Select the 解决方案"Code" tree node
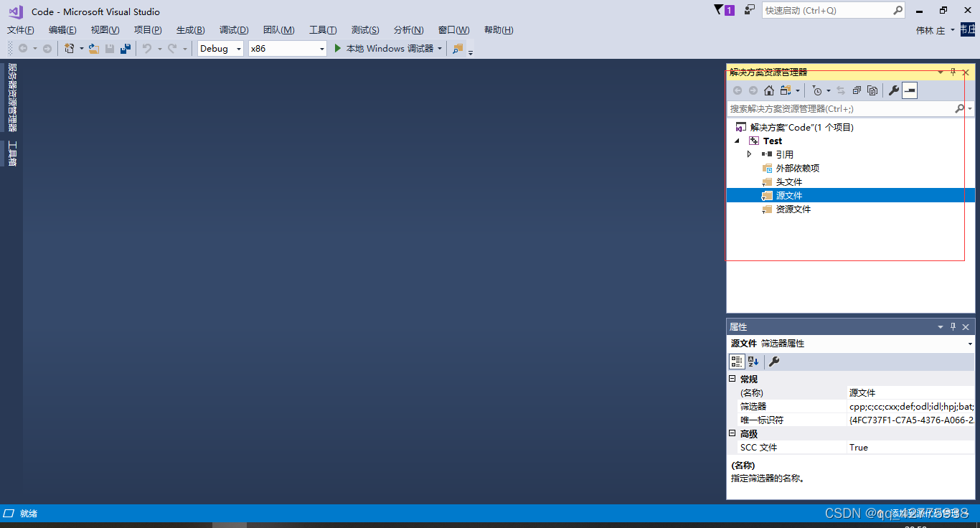980x528 pixels. coord(802,127)
